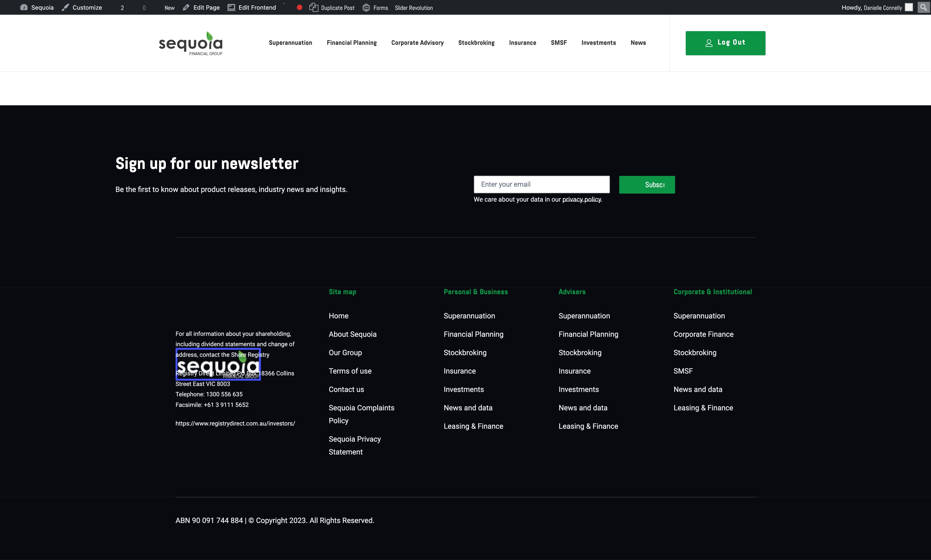Click the Edit Page pencil icon

186,7
